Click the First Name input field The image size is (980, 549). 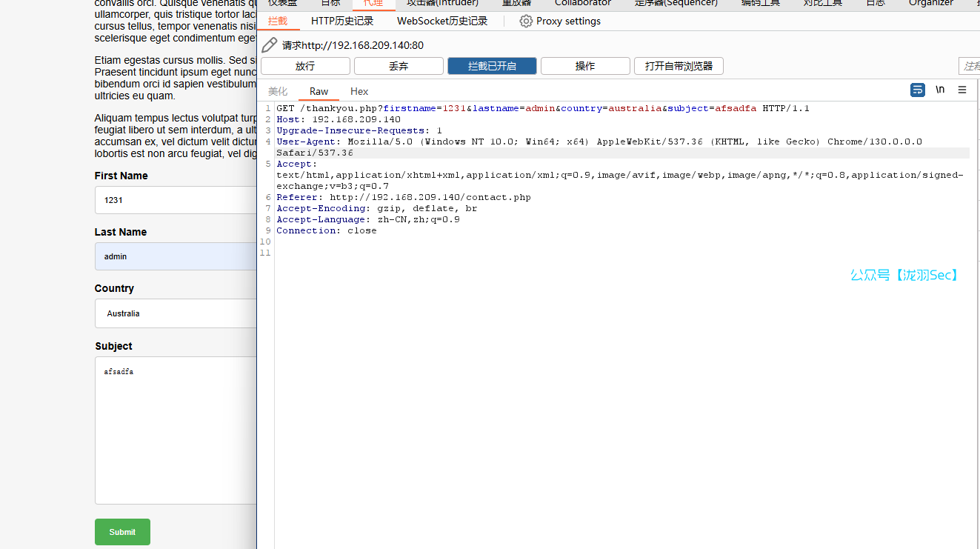point(176,200)
